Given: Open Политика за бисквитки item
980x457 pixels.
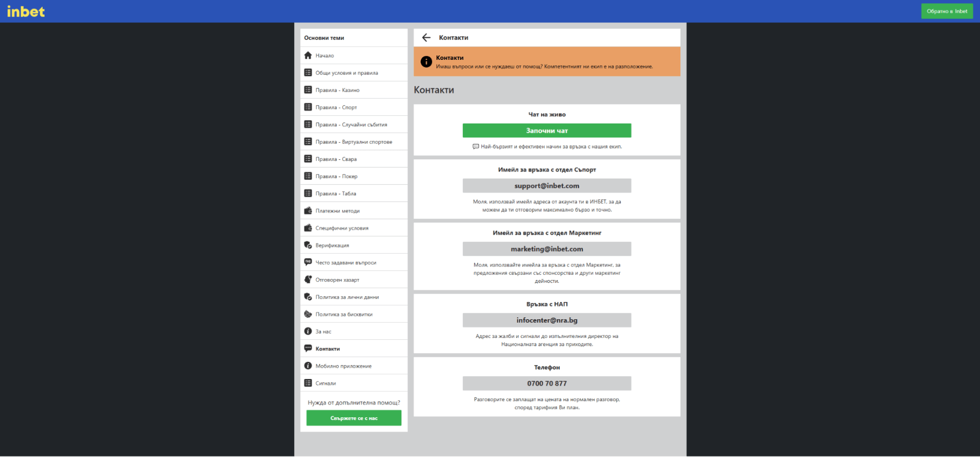Looking at the screenshot, I should click(x=354, y=314).
